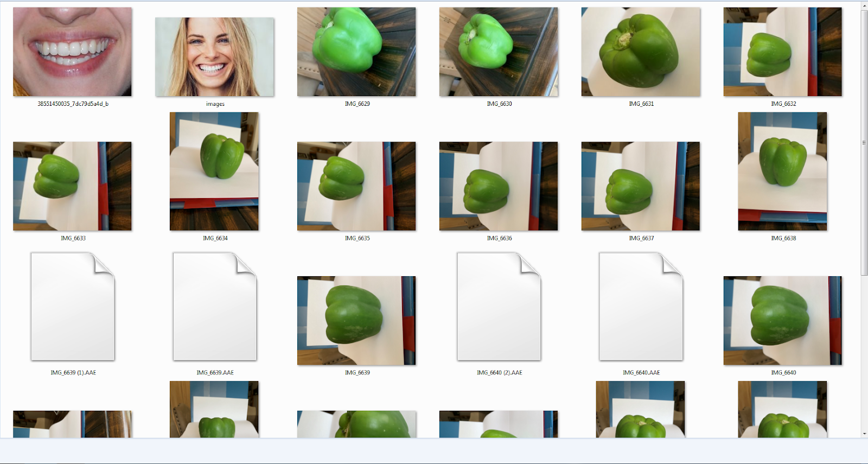Image resolution: width=868 pixels, height=464 pixels.
Task: Select the IMG_6640.AAE blank file icon
Action: coord(641,307)
